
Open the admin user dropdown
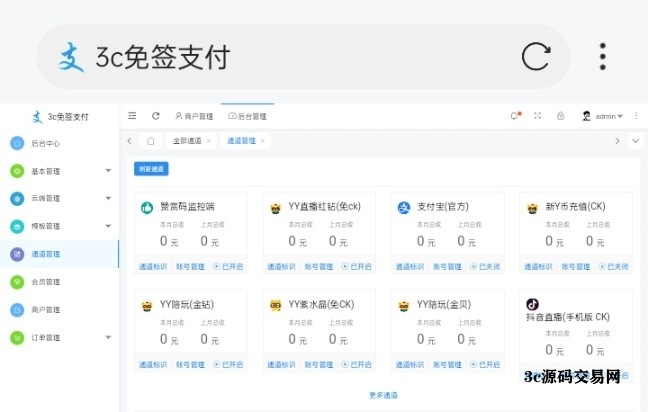click(x=609, y=117)
